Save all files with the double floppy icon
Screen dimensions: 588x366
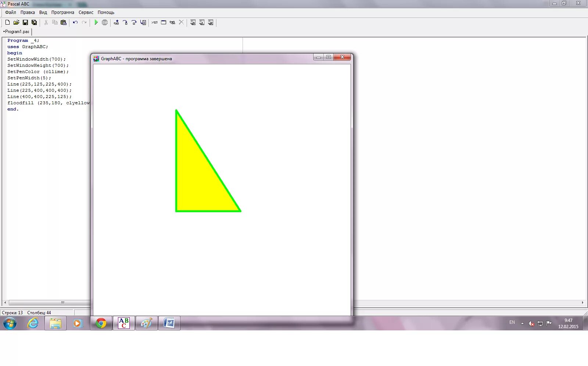(34, 22)
